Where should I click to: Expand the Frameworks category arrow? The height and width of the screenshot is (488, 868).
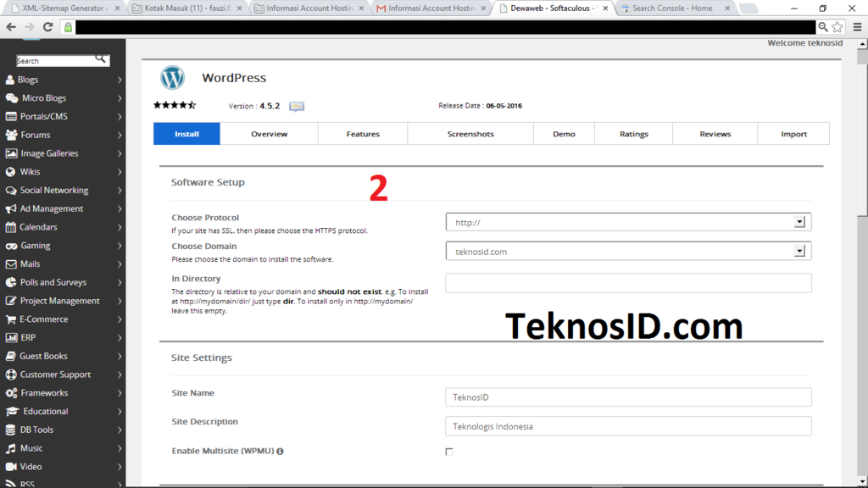pos(120,393)
